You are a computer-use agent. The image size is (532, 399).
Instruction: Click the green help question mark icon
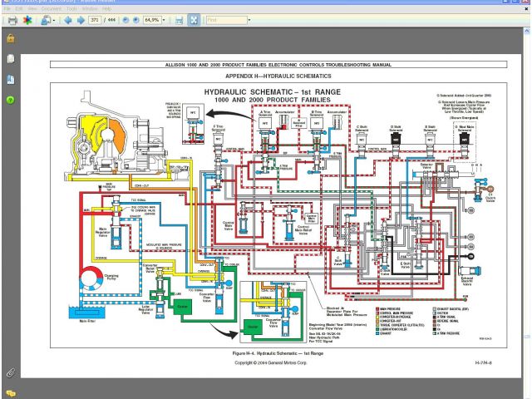[10, 100]
